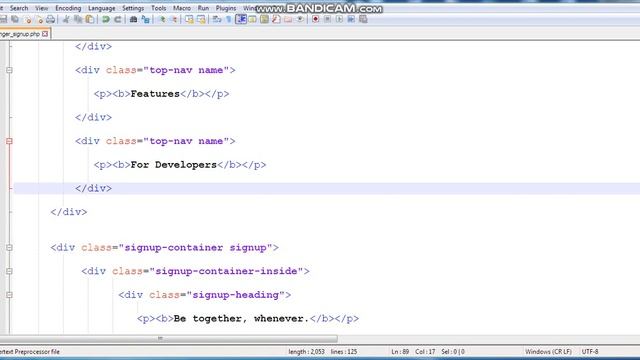Stop macro recording icon
This screenshot has width=640, height=360.
click(x=327, y=19)
